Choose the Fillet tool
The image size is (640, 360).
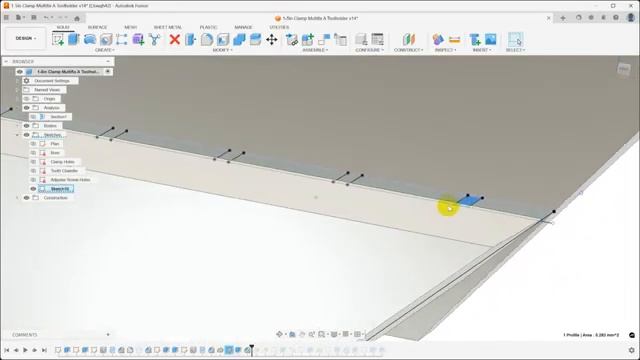[207, 40]
